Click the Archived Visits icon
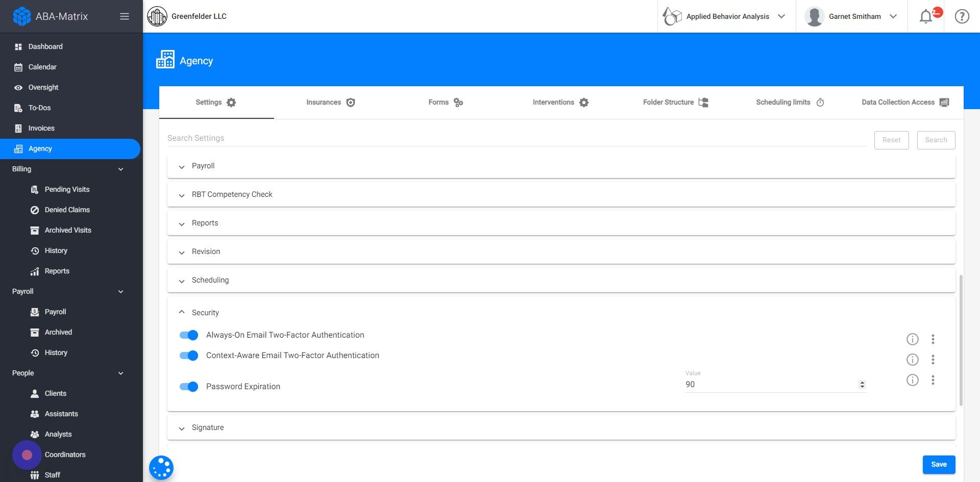 click(35, 231)
